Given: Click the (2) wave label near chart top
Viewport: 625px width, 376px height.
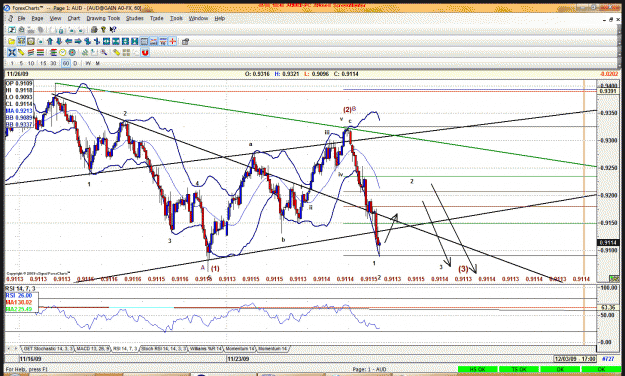Looking at the screenshot, I should (x=347, y=110).
